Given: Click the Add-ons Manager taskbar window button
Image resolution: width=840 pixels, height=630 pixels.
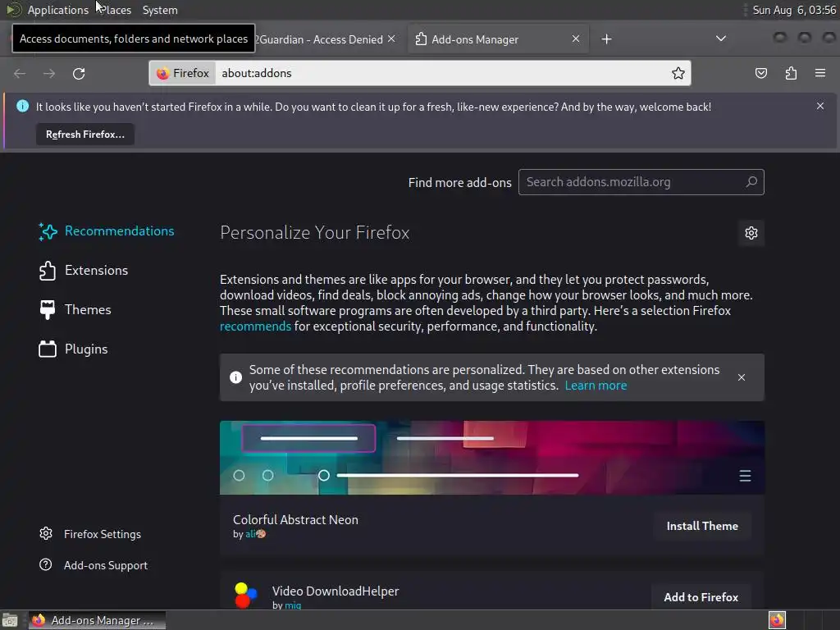Looking at the screenshot, I should 97,620.
